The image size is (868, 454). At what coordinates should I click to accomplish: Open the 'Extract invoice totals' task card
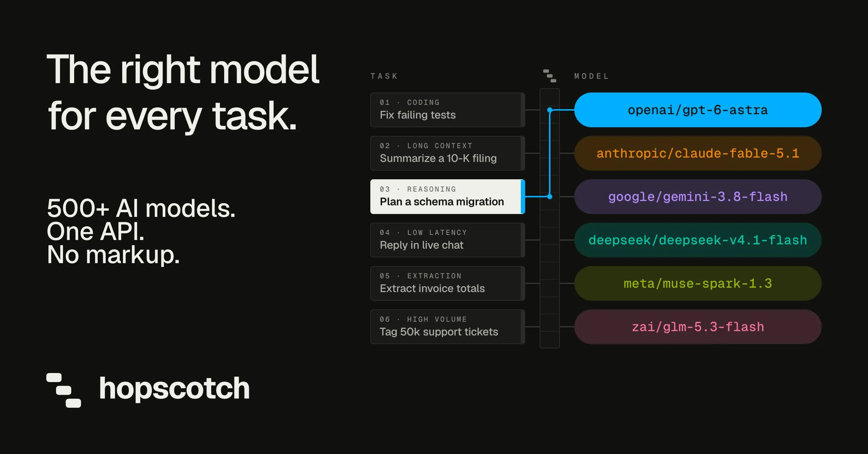[448, 283]
